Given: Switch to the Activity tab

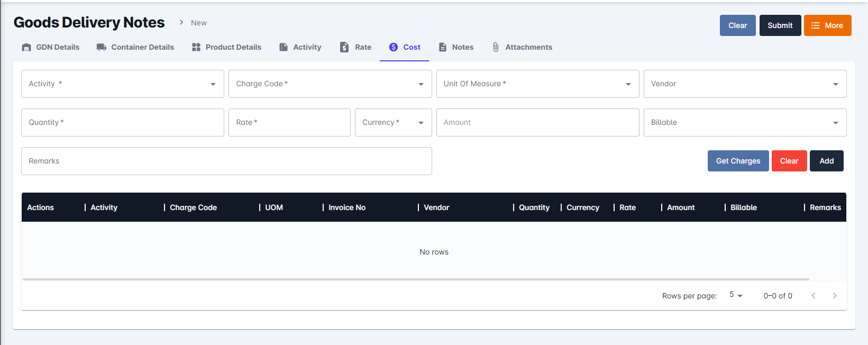Looking at the screenshot, I should 300,47.
